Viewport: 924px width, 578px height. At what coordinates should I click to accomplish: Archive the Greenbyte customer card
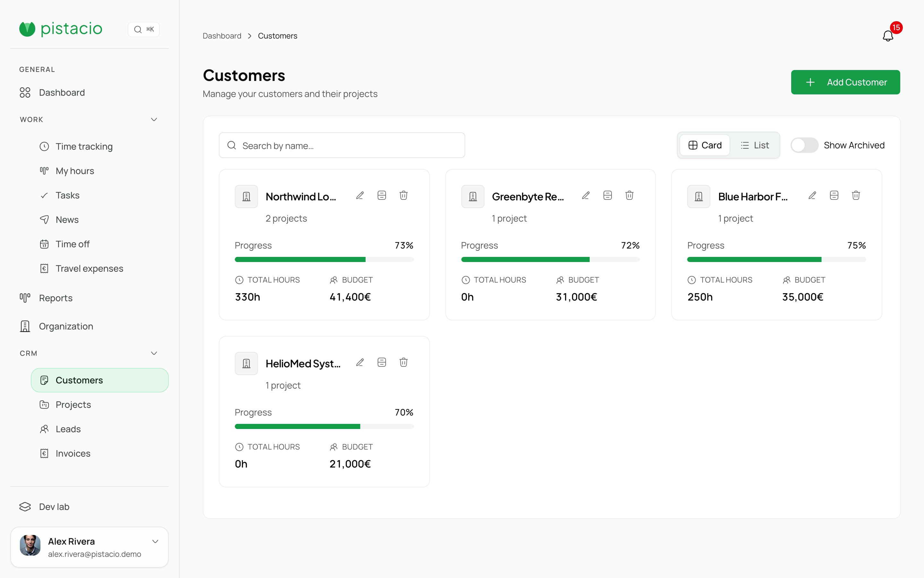[607, 196]
